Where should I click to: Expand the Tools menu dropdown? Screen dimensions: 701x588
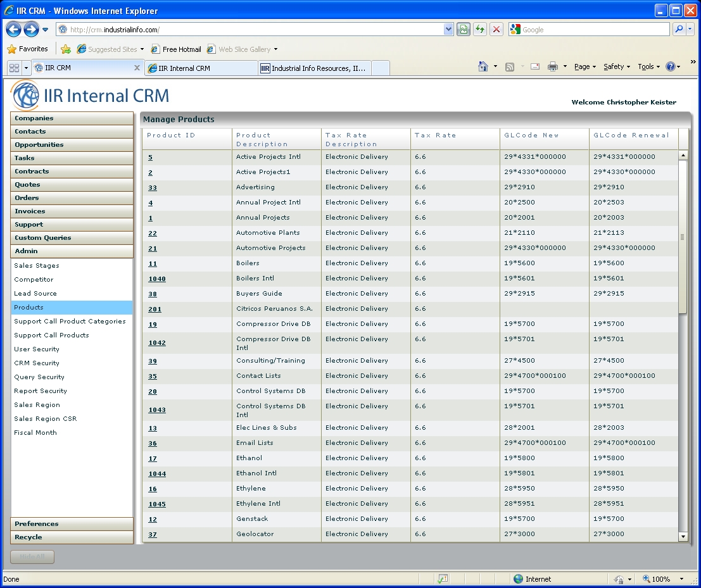pyautogui.click(x=648, y=66)
